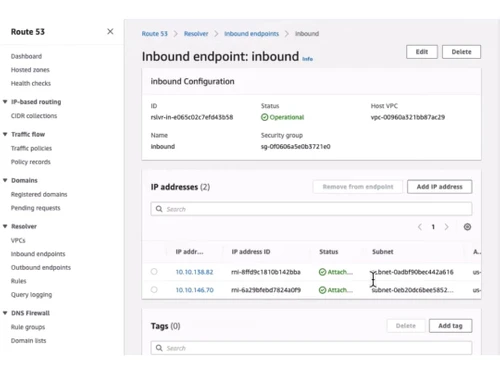The image size is (500, 375).
Task: Open Rule groups under DNS Firewall
Action: click(x=28, y=327)
